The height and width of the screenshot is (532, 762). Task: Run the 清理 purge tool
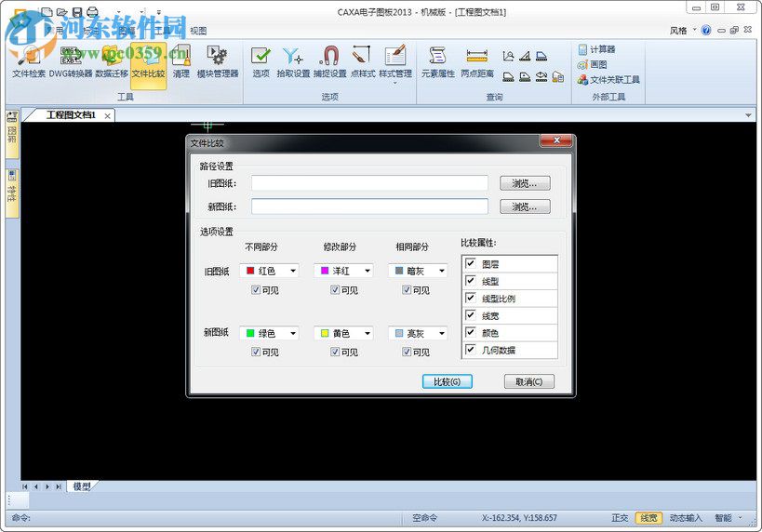pos(181,61)
